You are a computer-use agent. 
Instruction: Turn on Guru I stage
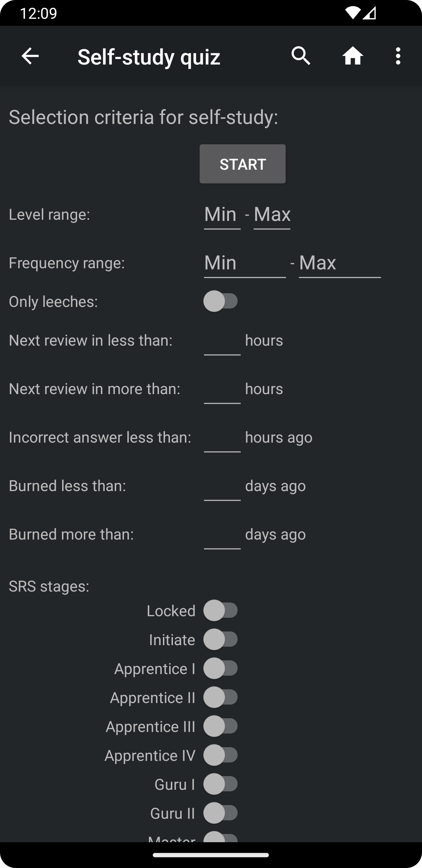point(221,784)
